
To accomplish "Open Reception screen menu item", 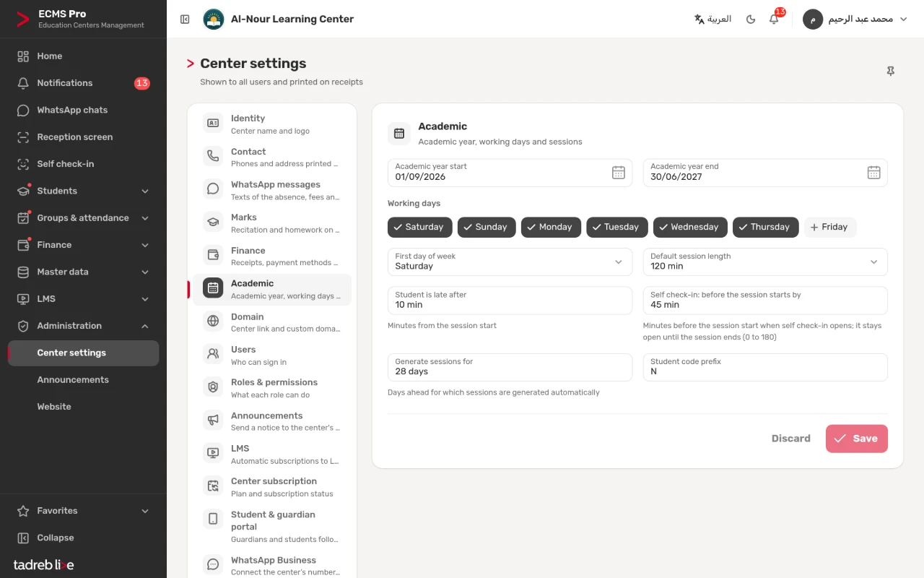I will [83, 137].
